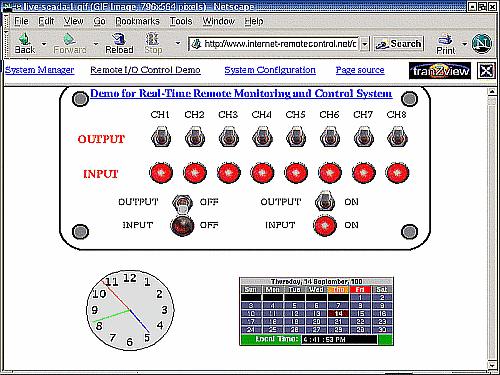Click the Netscape logo throbber
500x375 pixels.
(482, 43)
